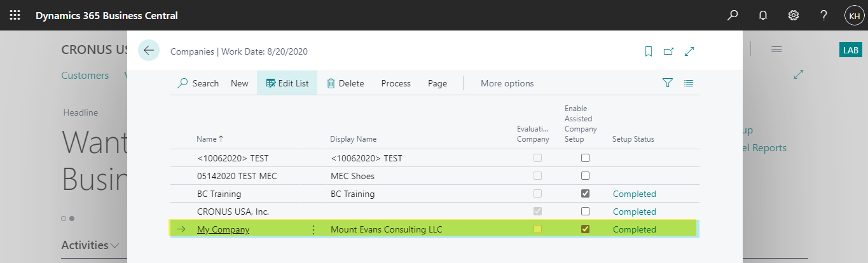Viewport: 868px width, 263px height.
Task: Switch list layout view icon
Action: click(689, 83)
